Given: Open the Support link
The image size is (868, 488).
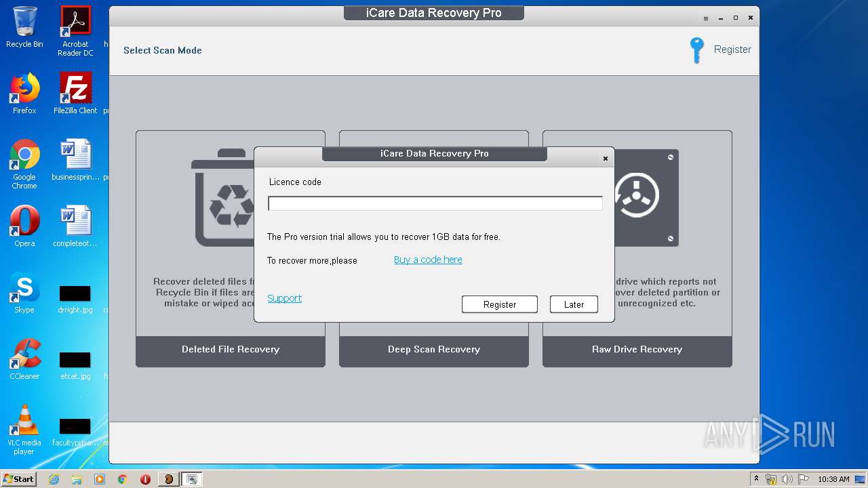Looking at the screenshot, I should [x=284, y=298].
